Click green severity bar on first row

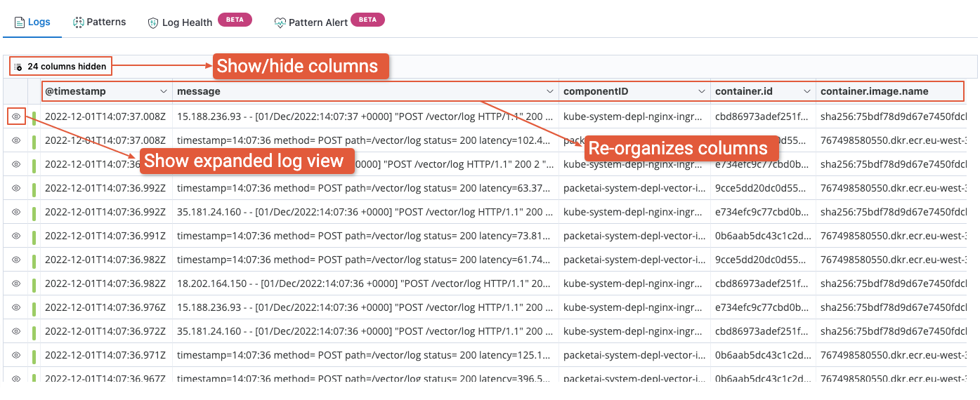click(34, 116)
